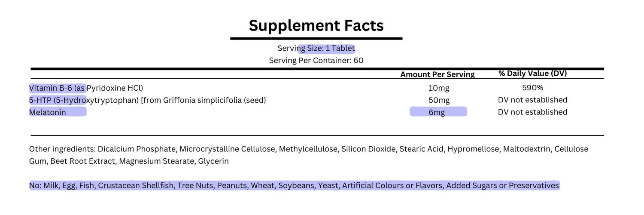Image resolution: width=644 pixels, height=215 pixels.
Task: Click the 50mg amount value
Action: [x=438, y=100]
